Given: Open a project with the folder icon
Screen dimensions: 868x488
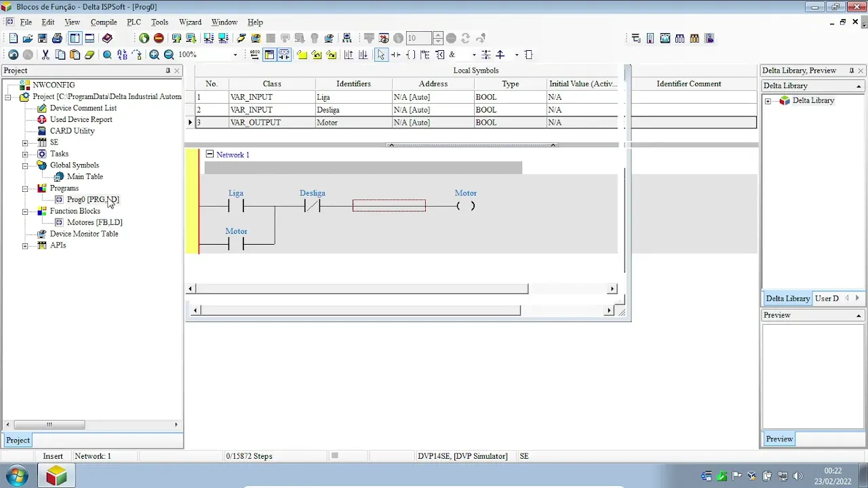Looking at the screenshot, I should 27,39.
